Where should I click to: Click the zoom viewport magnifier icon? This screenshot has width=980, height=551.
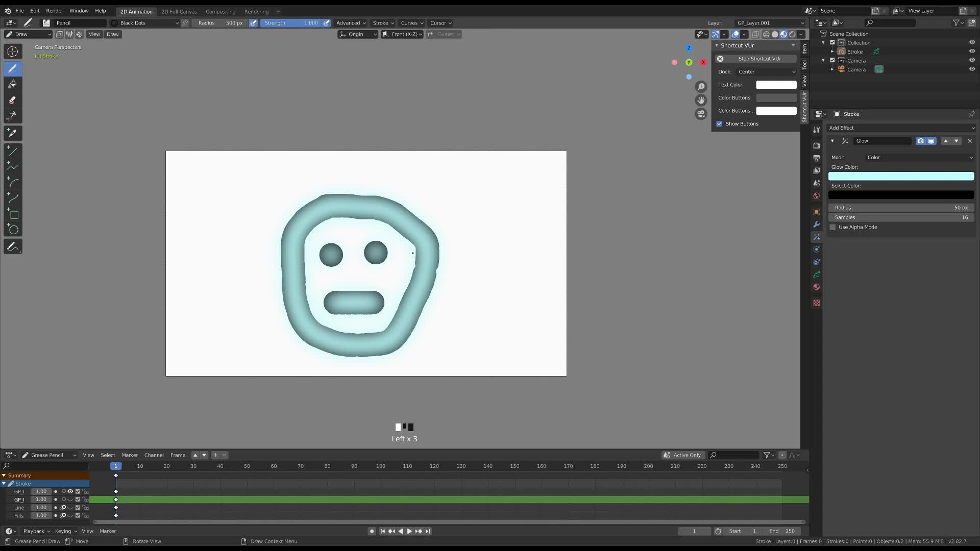click(x=701, y=87)
